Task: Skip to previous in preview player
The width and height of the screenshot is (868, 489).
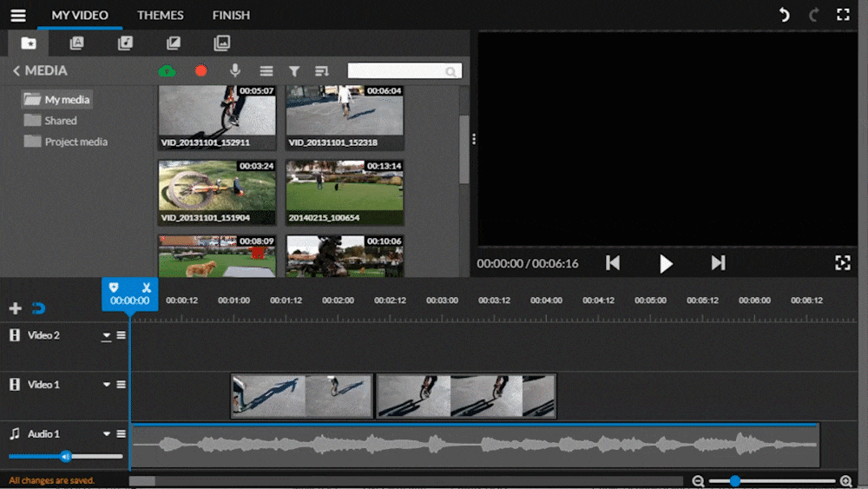Action: coord(613,262)
